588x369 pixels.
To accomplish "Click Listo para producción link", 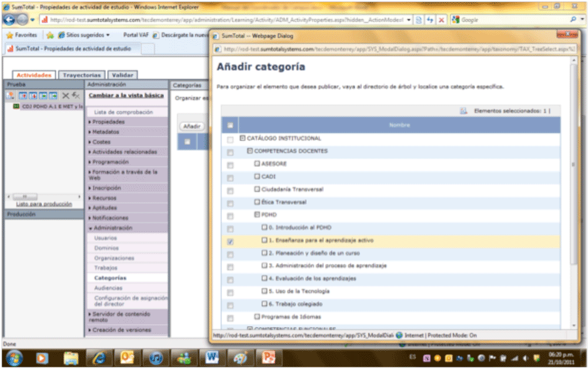I will click(44, 204).
